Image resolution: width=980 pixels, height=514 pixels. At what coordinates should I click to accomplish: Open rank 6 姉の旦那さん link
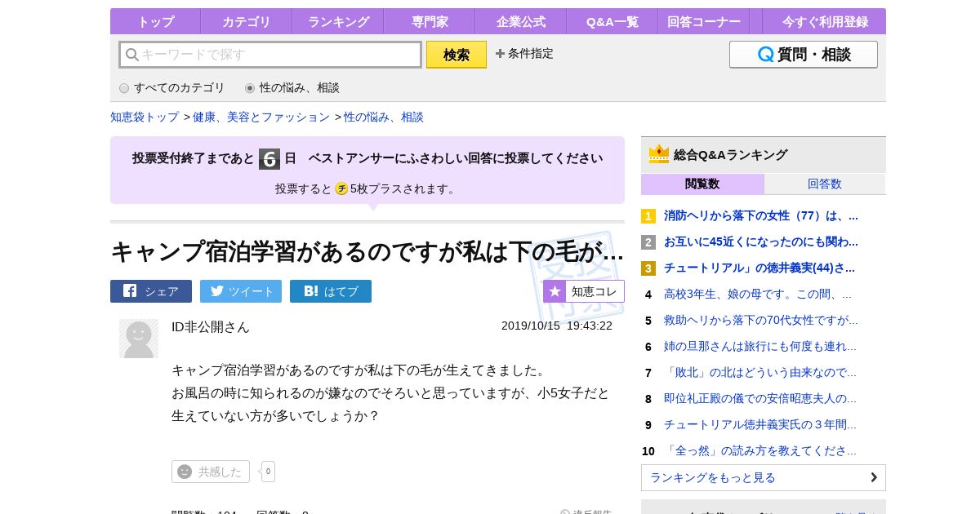tap(760, 347)
